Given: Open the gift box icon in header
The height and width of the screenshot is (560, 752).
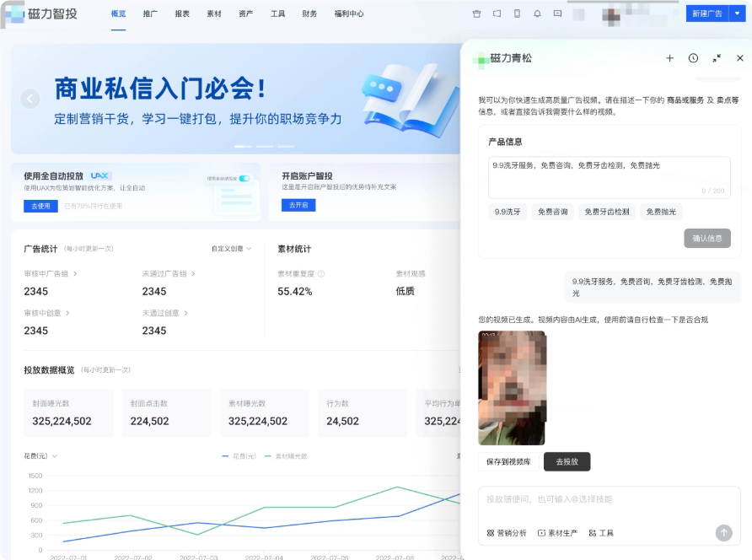Looking at the screenshot, I should (x=476, y=14).
